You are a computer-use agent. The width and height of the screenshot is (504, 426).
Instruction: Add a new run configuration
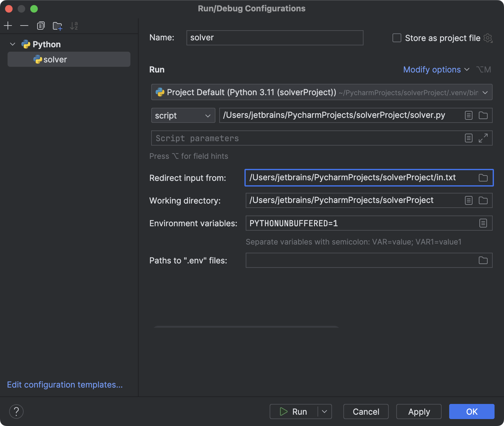8,26
